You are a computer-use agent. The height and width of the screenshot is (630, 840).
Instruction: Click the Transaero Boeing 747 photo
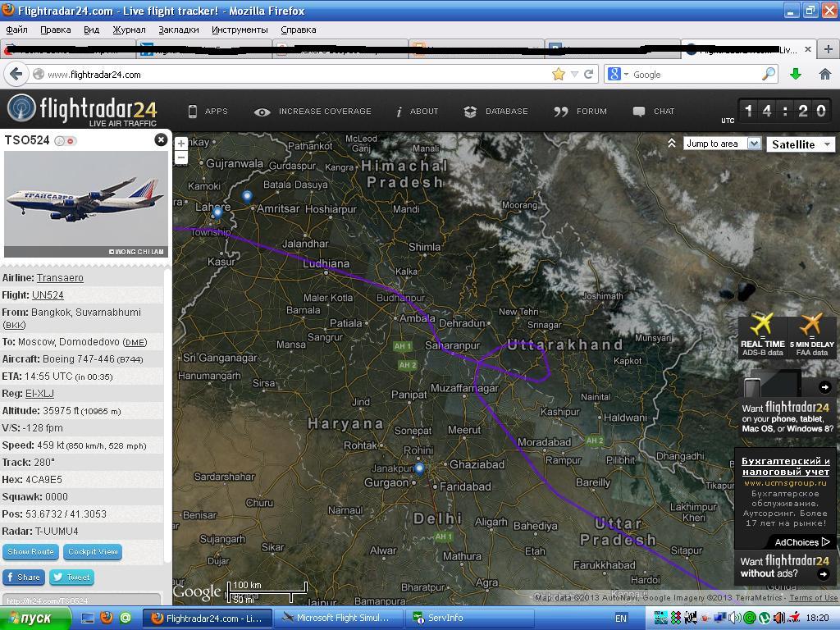(85, 204)
